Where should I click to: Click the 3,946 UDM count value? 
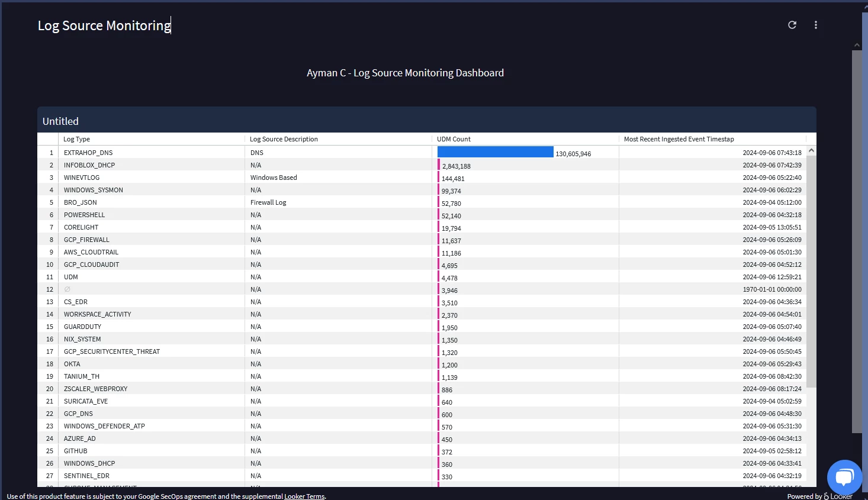[x=449, y=291]
